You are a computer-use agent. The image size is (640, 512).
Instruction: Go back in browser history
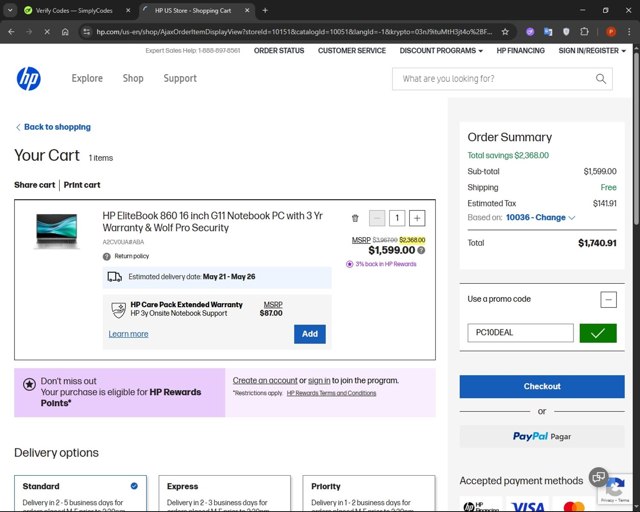pos(11,31)
